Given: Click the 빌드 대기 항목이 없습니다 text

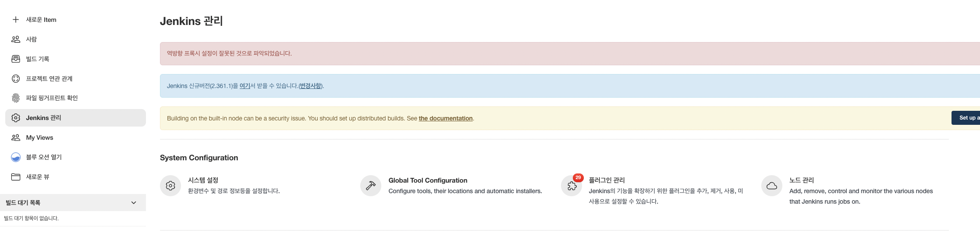Looking at the screenshot, I should coord(31,218).
